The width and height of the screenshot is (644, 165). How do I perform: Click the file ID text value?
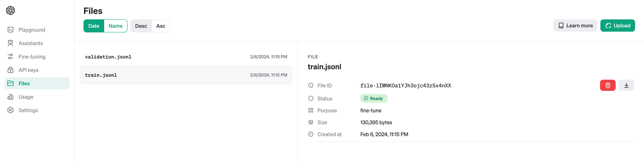pyautogui.click(x=405, y=86)
